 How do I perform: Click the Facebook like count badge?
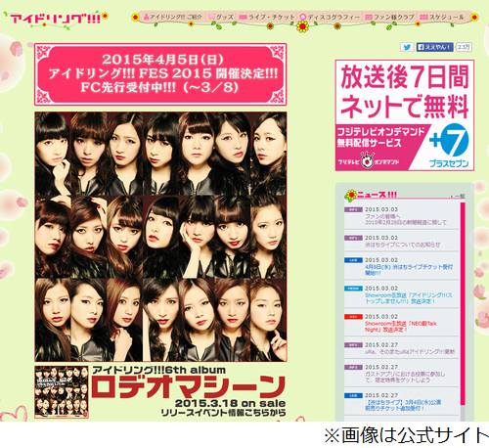[464, 47]
